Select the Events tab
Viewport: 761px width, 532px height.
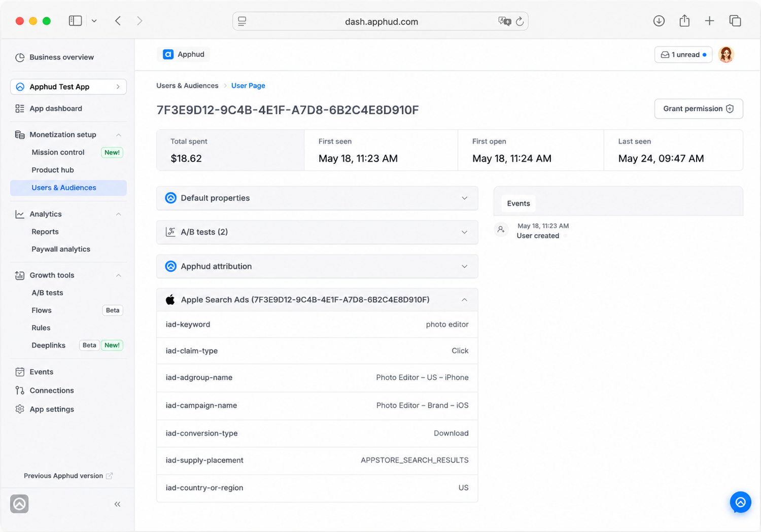518,203
